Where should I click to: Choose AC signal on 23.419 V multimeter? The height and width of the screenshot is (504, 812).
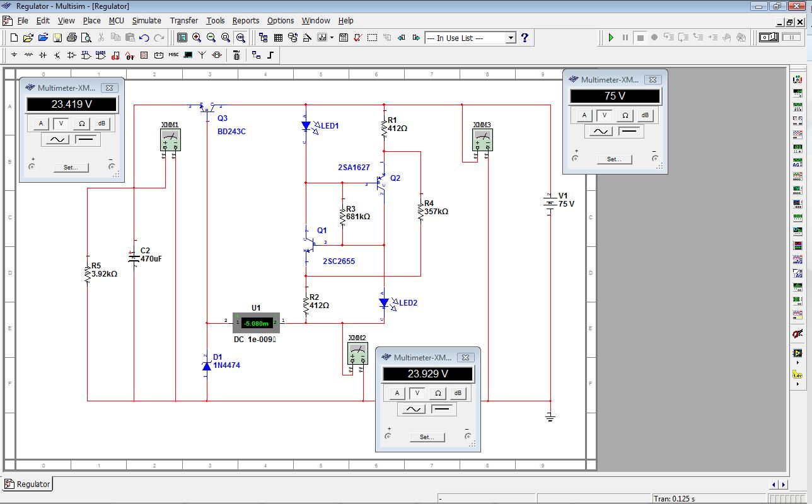(x=57, y=139)
